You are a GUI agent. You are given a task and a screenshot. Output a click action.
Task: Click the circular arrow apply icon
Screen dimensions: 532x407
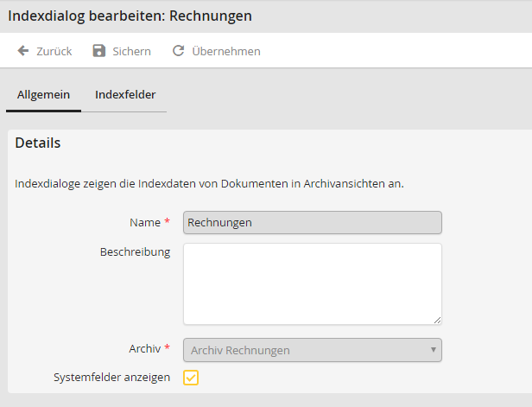(179, 51)
